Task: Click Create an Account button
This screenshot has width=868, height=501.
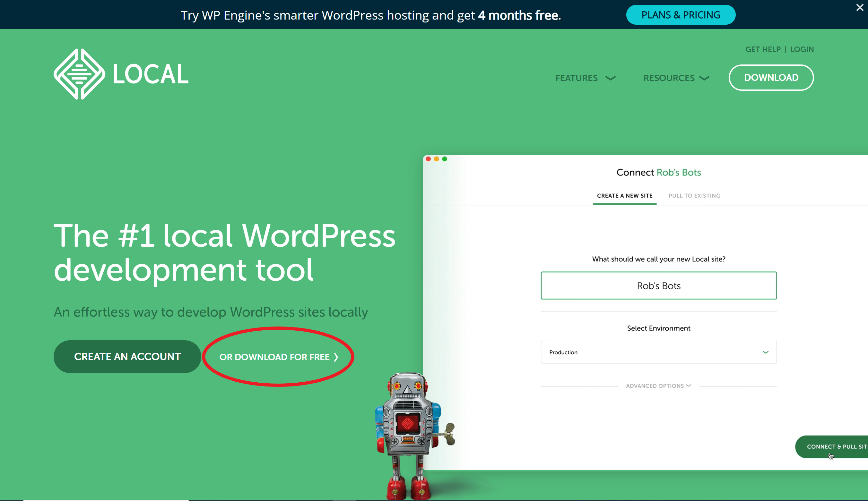Action: click(127, 356)
